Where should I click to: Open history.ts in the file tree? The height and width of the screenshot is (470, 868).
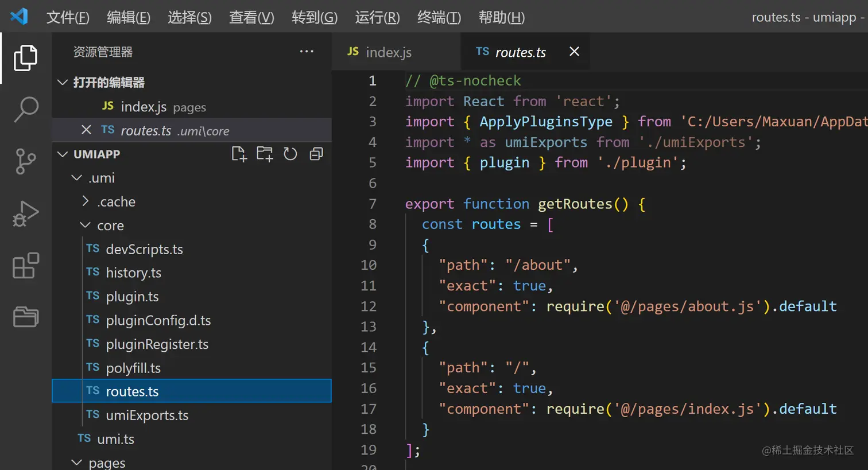192,273
